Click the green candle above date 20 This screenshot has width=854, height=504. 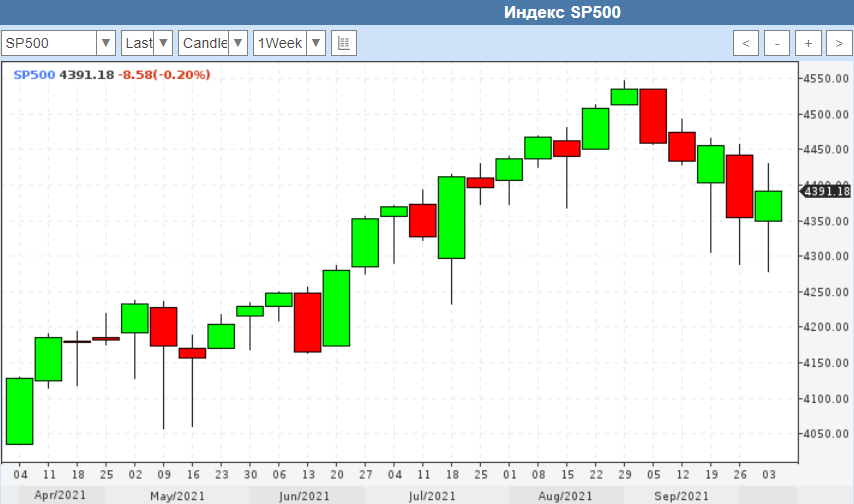coord(336,308)
